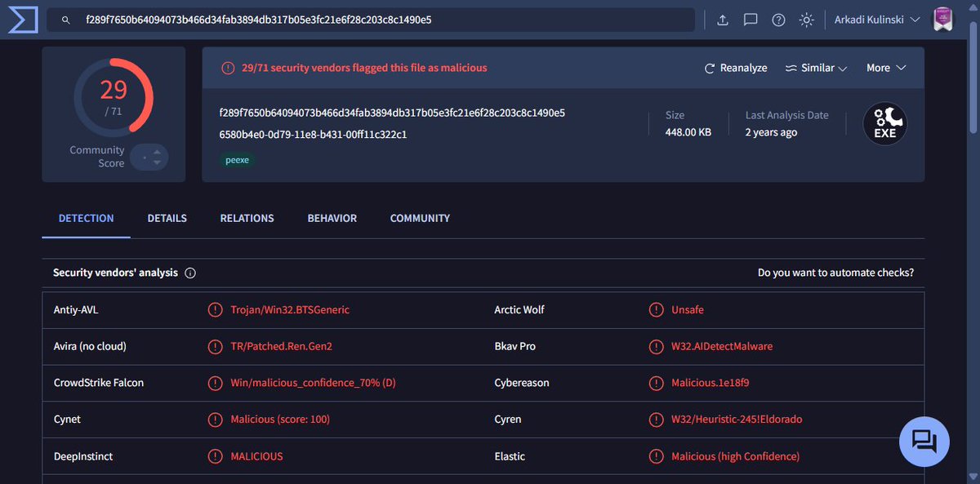This screenshot has width=980, height=484.
Task: Switch to the BEHAVIOR tab
Action: point(332,218)
